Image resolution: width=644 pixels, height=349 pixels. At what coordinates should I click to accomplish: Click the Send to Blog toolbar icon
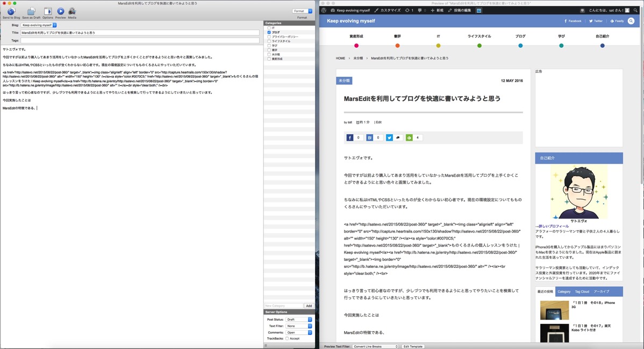click(x=11, y=11)
